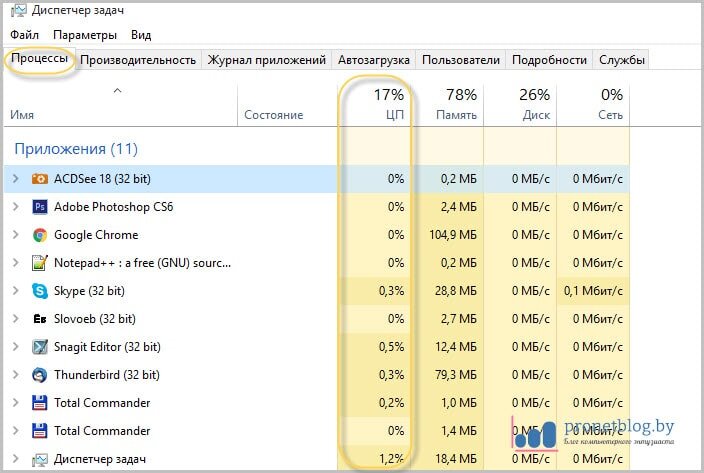Click the Snagit Editor icon
This screenshot has height=473, width=704.
coord(40,347)
